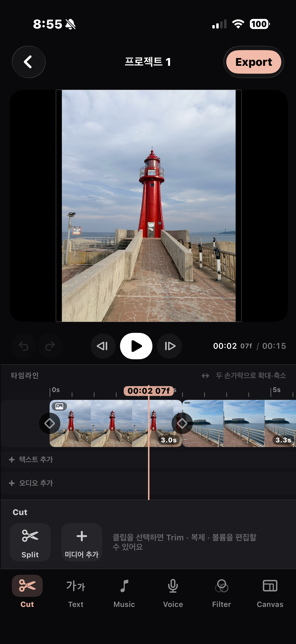Tap the silent mode bell icon in the status bar
Image resolution: width=296 pixels, height=644 pixels.
click(70, 24)
